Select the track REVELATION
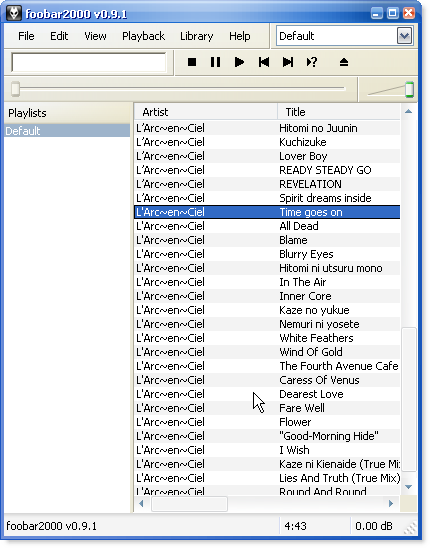 [267, 184]
